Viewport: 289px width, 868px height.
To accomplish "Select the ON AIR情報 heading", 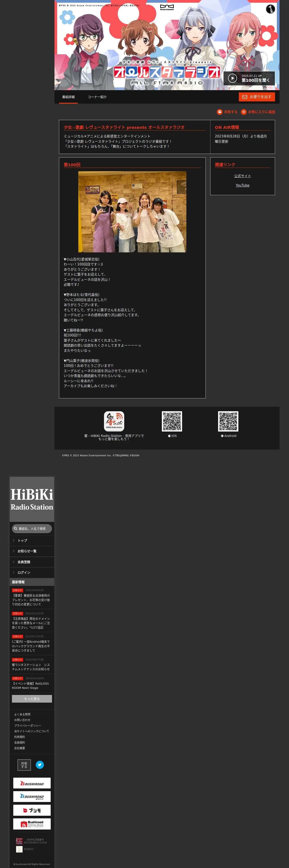I will click(x=227, y=127).
